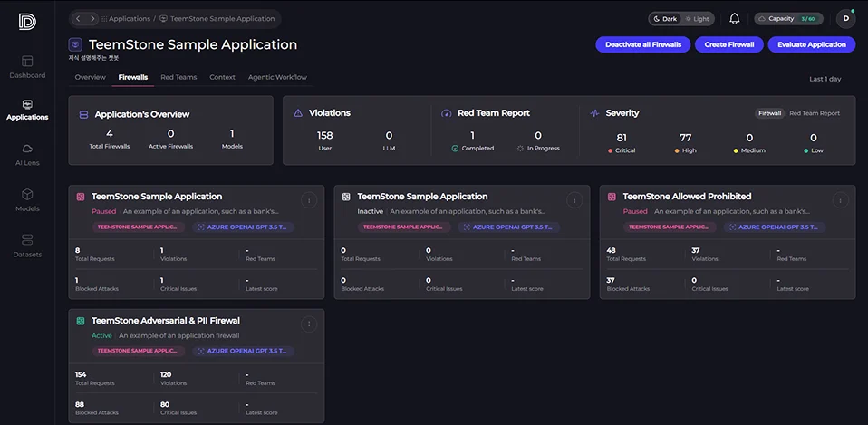Switch theme to Light

[x=697, y=19]
